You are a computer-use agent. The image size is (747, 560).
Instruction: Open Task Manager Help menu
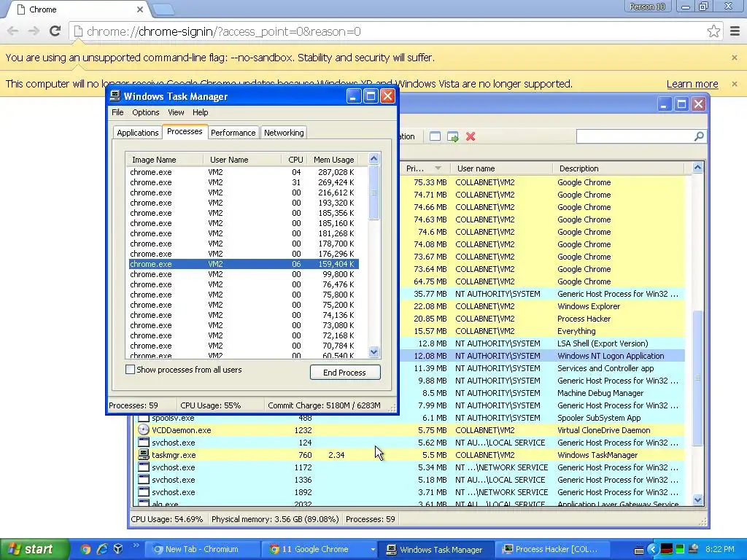[200, 112]
